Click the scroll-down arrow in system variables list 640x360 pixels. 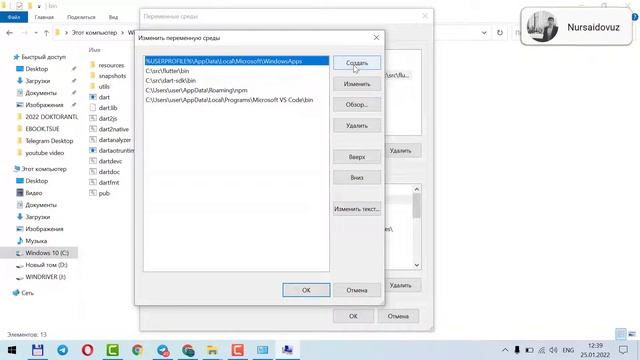[x=416, y=265]
